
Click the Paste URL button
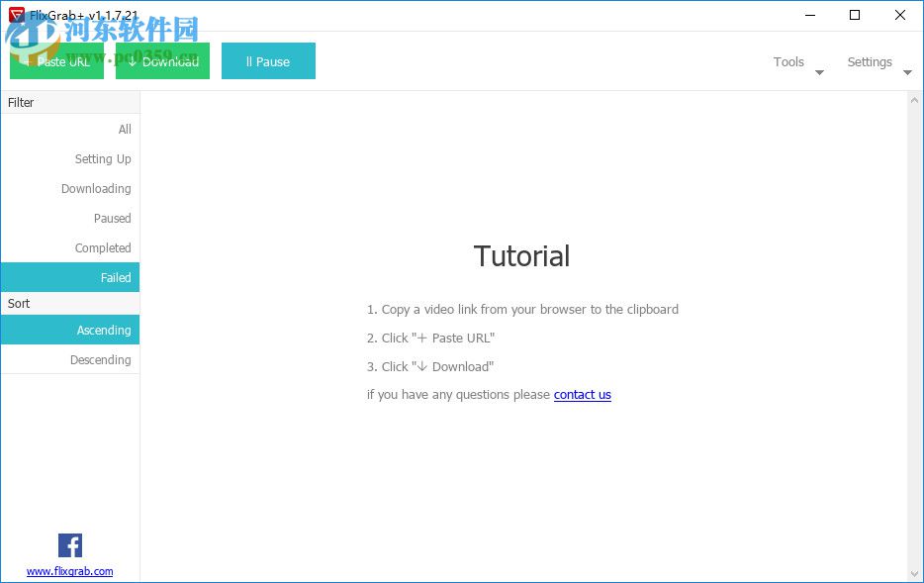(56, 60)
